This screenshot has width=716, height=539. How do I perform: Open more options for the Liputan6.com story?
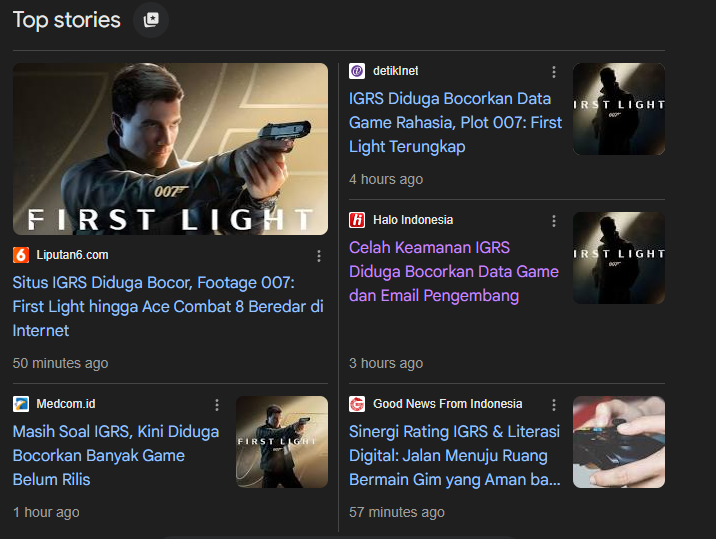pos(319,256)
